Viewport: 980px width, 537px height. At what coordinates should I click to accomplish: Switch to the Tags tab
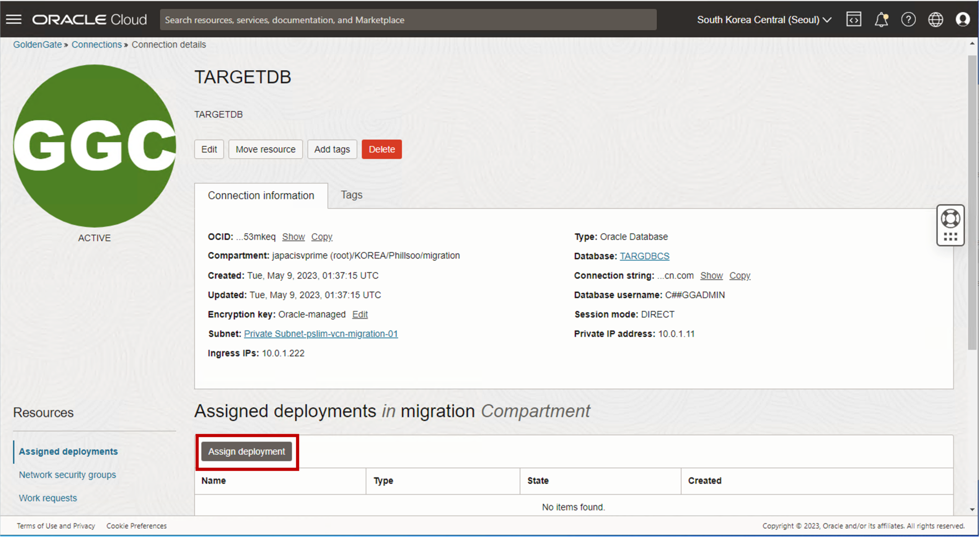(352, 195)
